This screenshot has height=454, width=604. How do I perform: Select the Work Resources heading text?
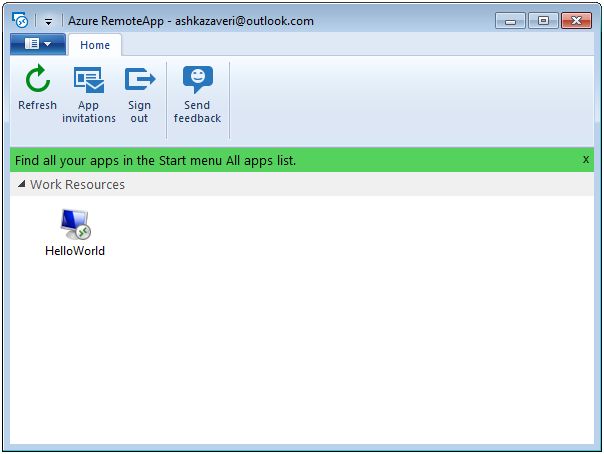(x=77, y=184)
